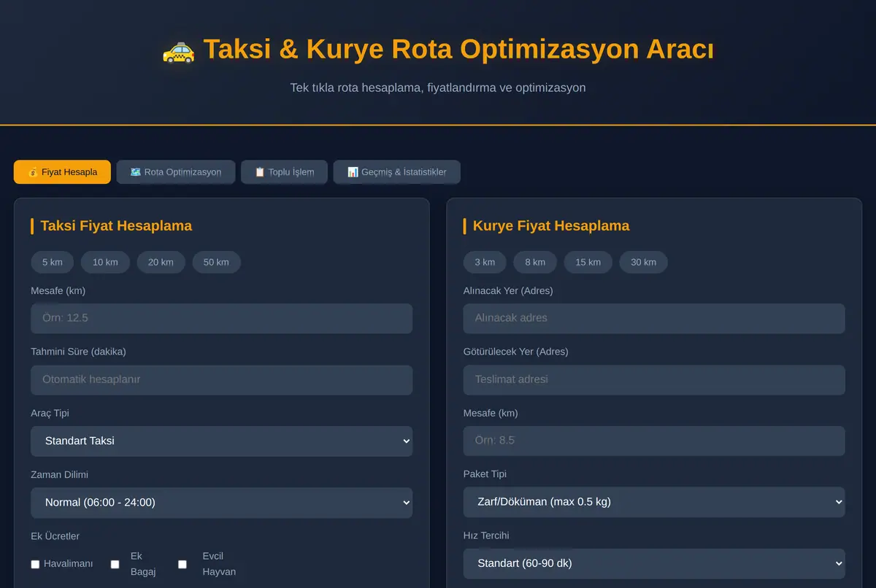Open the Toplu İşlem tab
This screenshot has width=876, height=588.
[x=285, y=172]
